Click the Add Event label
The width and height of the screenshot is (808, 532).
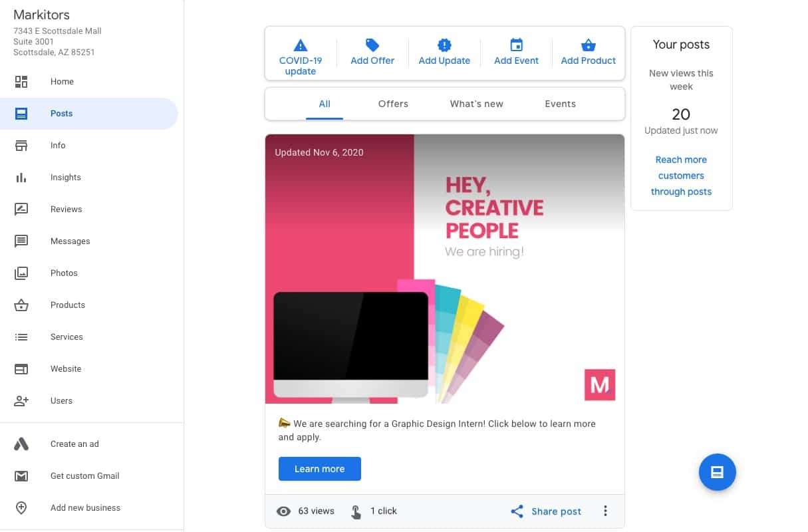click(x=517, y=61)
